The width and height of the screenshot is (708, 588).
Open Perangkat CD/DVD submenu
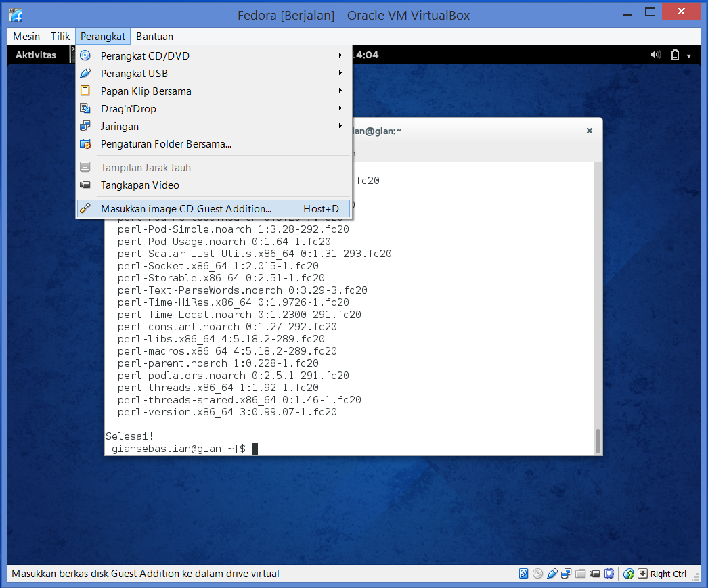pyautogui.click(x=214, y=55)
